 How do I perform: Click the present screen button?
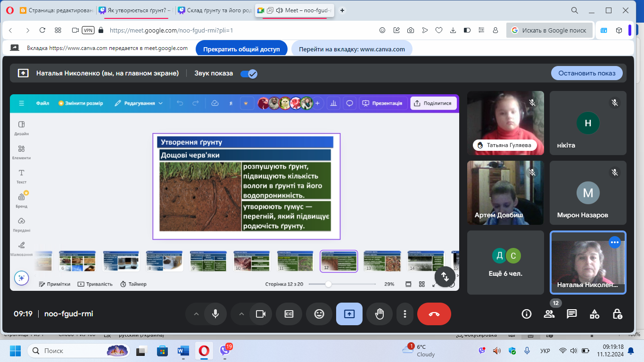[x=349, y=314]
